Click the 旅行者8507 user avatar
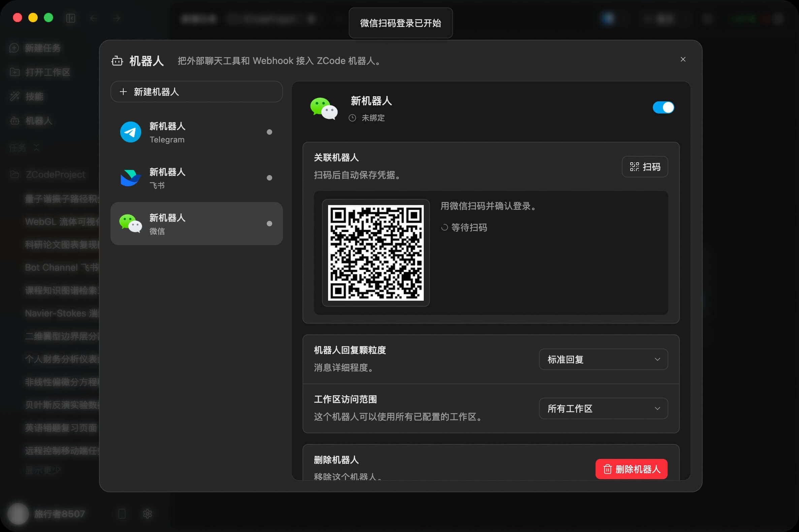 18,514
